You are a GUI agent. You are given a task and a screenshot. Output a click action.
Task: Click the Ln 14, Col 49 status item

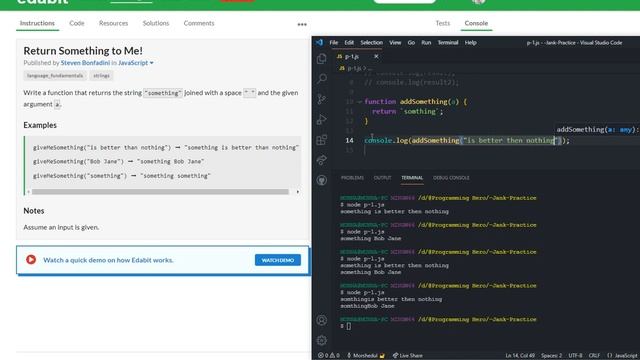click(x=520, y=356)
